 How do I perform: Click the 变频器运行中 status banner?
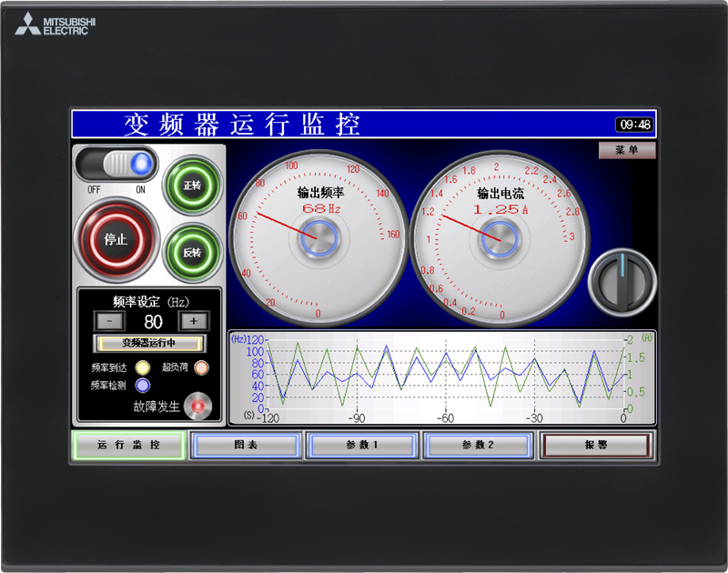147,343
